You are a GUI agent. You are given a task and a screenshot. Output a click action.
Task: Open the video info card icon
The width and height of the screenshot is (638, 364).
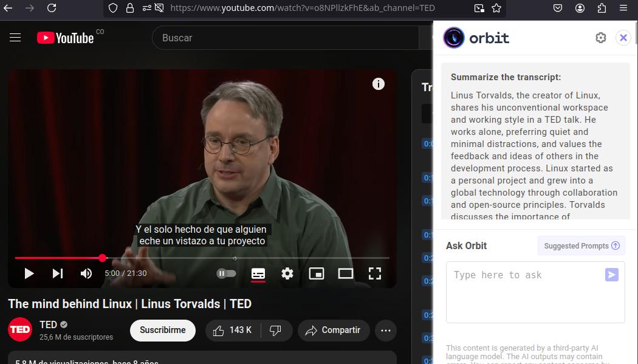[x=379, y=84]
